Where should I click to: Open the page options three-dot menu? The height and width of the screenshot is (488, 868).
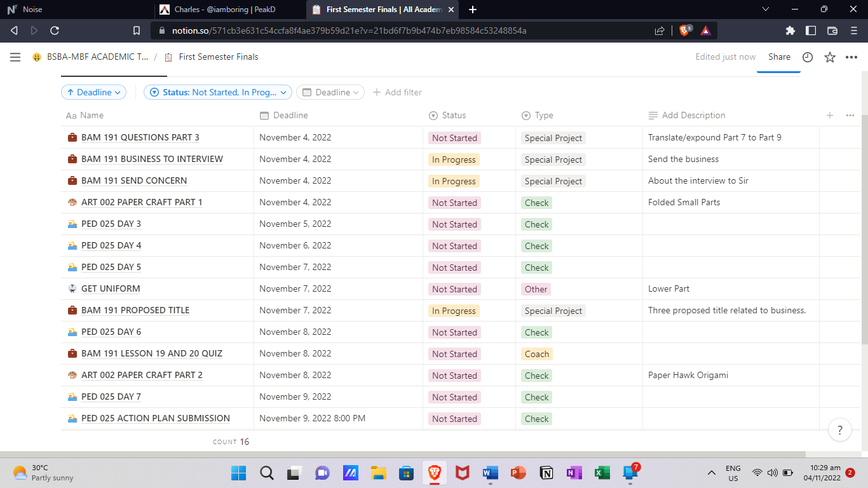click(851, 57)
